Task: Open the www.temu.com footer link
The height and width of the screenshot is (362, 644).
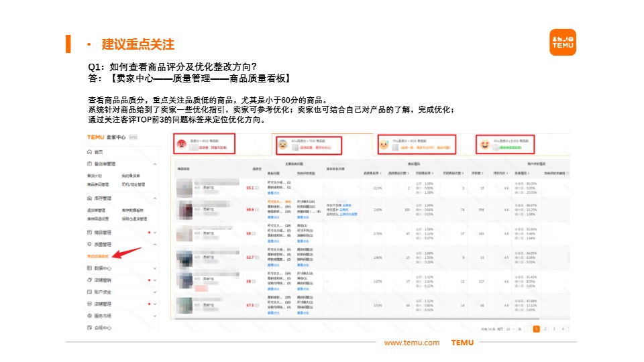Action: (411, 343)
